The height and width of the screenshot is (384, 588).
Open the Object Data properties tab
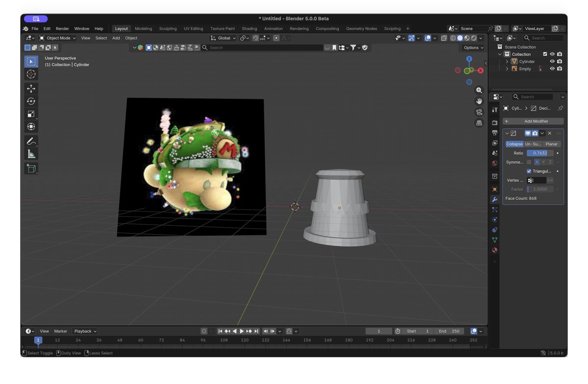(494, 240)
